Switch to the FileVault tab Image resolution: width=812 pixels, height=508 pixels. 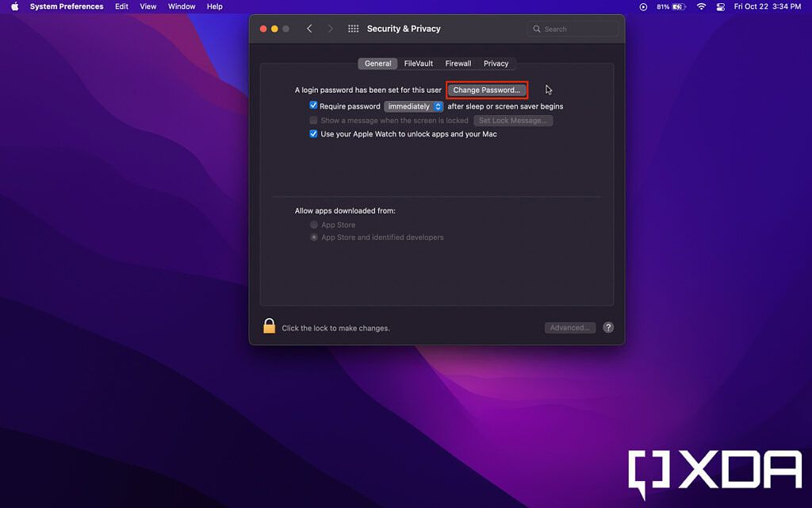(x=418, y=63)
